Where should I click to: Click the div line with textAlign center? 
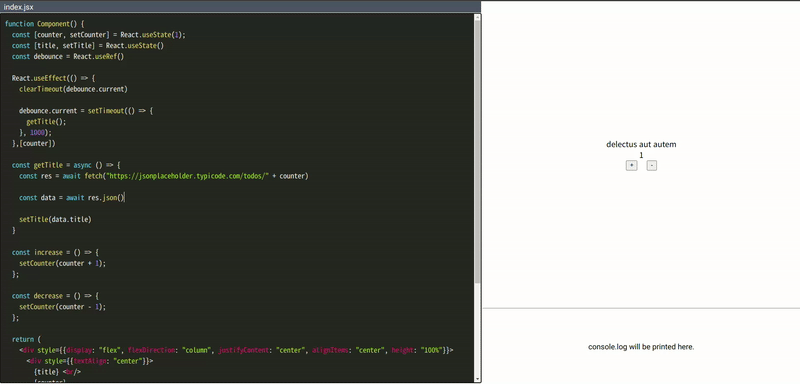coord(90,361)
